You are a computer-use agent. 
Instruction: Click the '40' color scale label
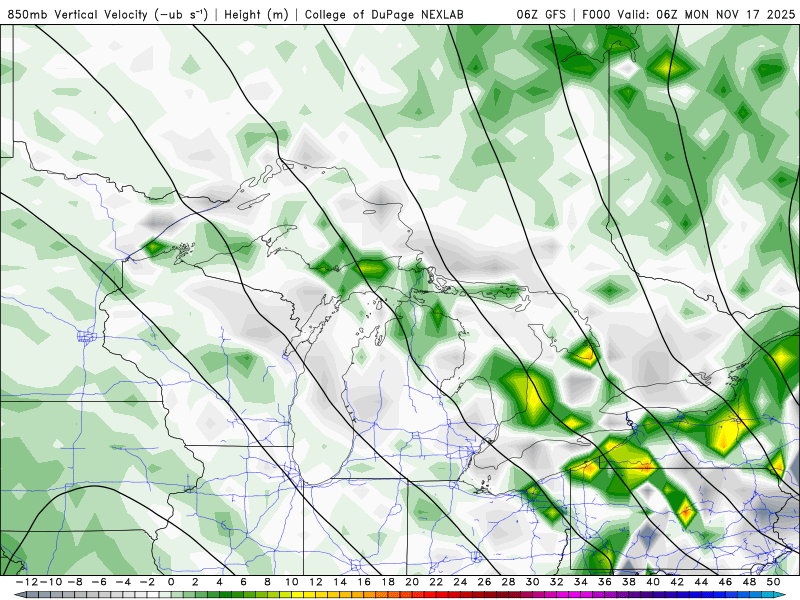coord(653,582)
